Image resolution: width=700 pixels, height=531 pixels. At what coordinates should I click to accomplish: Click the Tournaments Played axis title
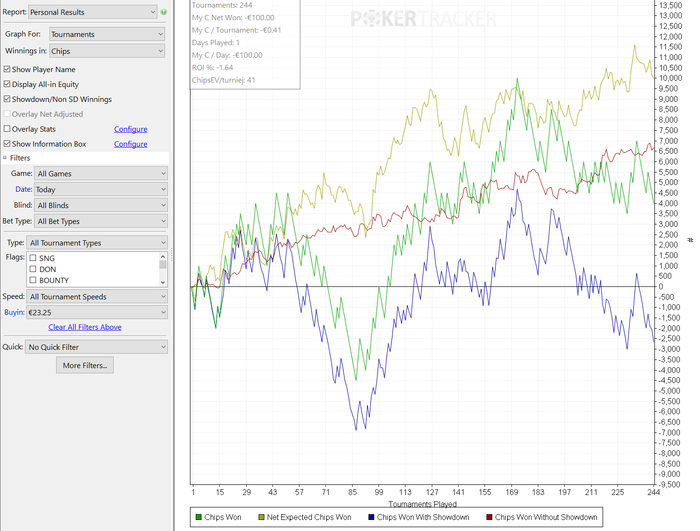(x=422, y=504)
